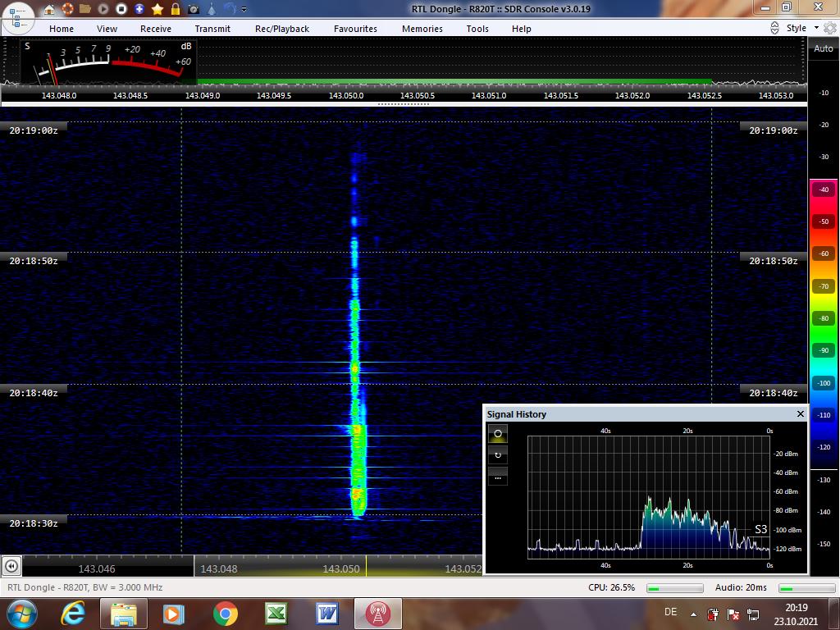Image resolution: width=840 pixels, height=630 pixels.
Task: Click the ribbon expand/collapse arrows icon
Action: [774, 28]
